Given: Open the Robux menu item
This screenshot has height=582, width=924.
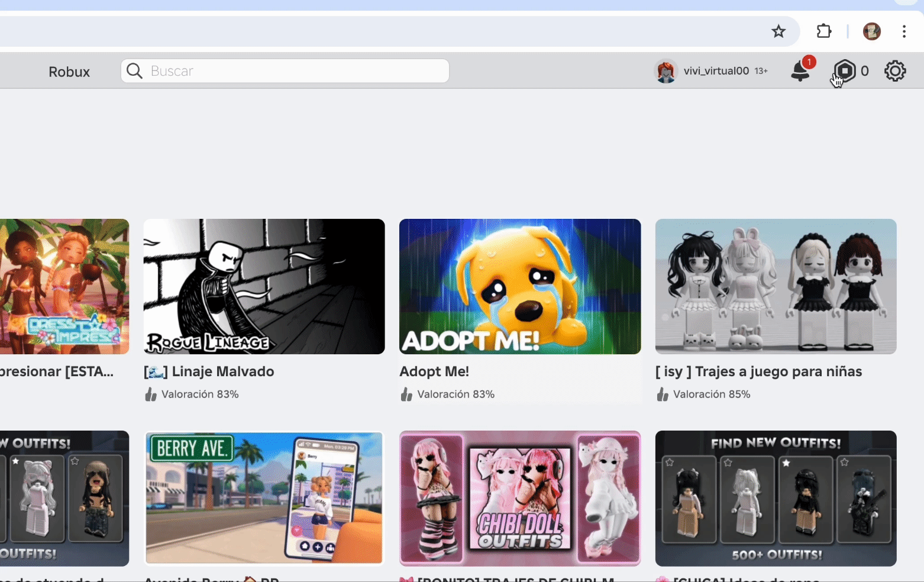Looking at the screenshot, I should coord(69,72).
